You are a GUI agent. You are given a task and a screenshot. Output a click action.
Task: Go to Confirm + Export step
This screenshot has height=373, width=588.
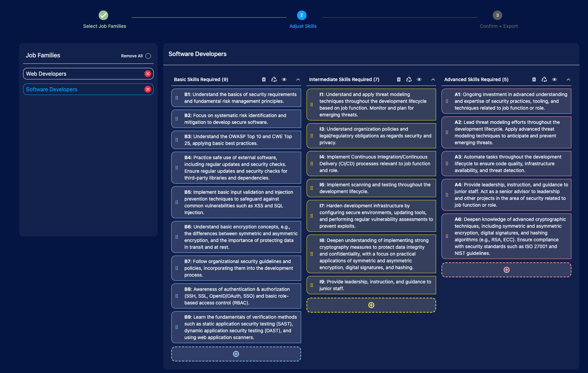(x=497, y=15)
